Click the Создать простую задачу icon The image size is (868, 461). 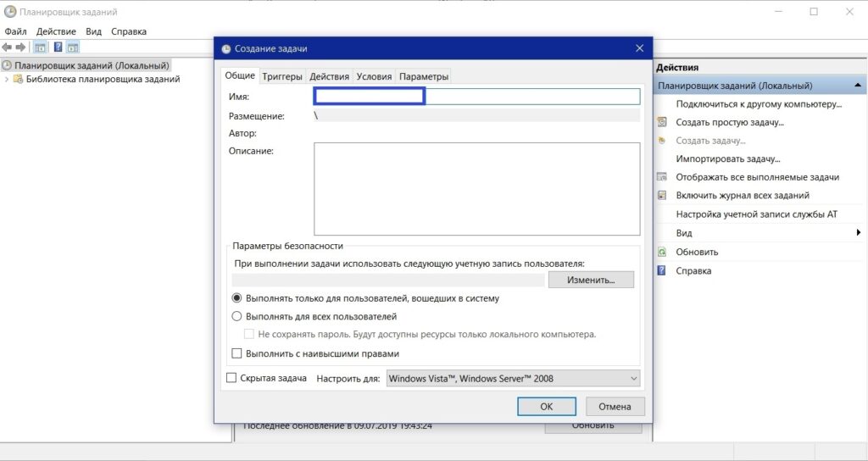(661, 122)
